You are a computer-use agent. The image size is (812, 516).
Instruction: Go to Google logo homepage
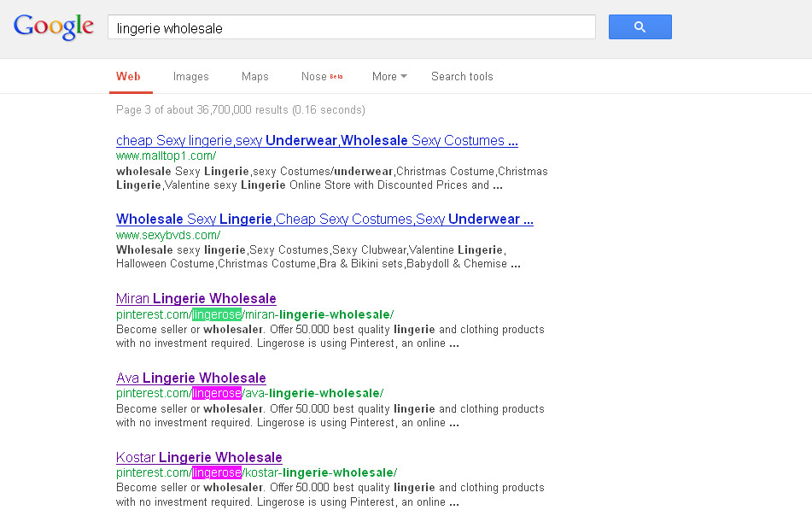[53, 26]
